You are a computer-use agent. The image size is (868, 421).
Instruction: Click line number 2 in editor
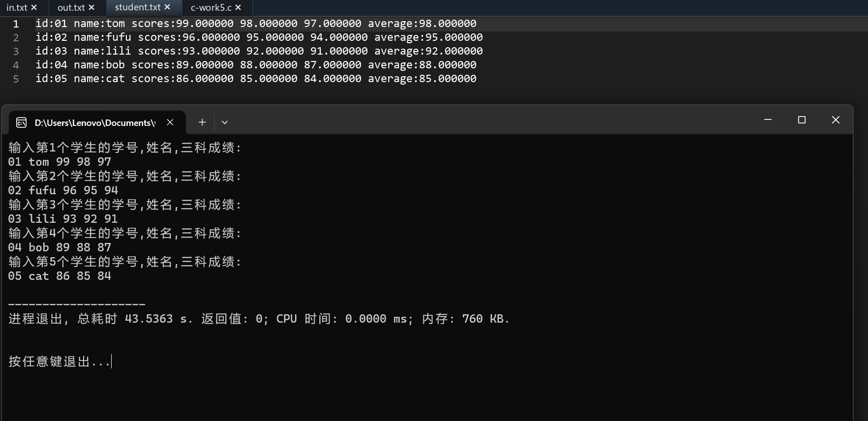[16, 37]
